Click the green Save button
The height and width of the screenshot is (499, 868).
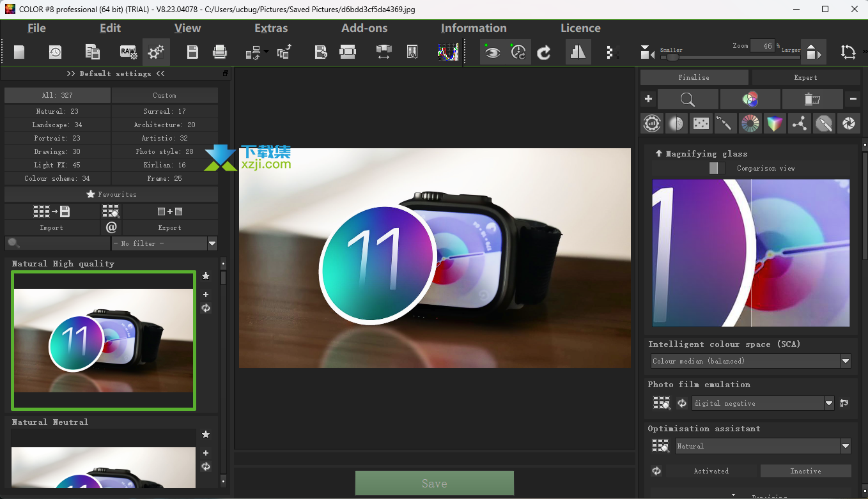435,484
